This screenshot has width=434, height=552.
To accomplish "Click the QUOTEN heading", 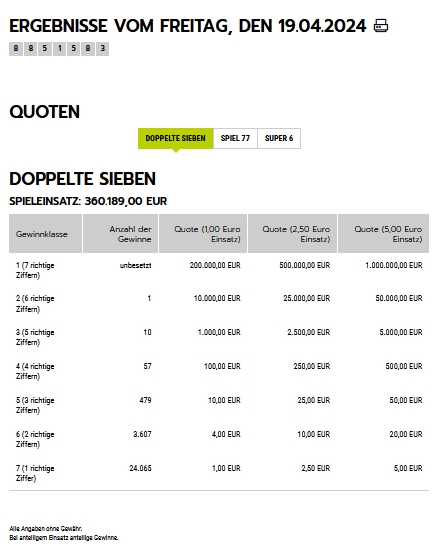I will pos(45,112).
